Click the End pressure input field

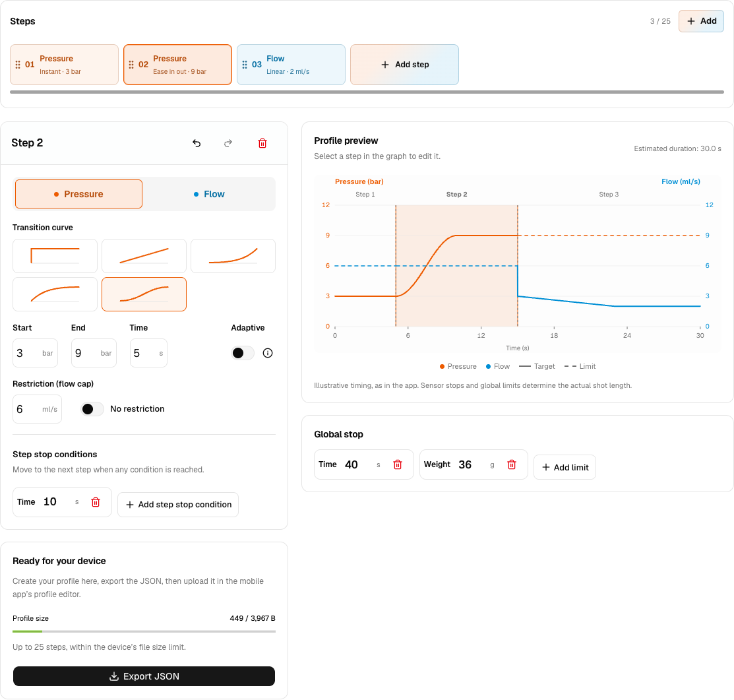94,353
